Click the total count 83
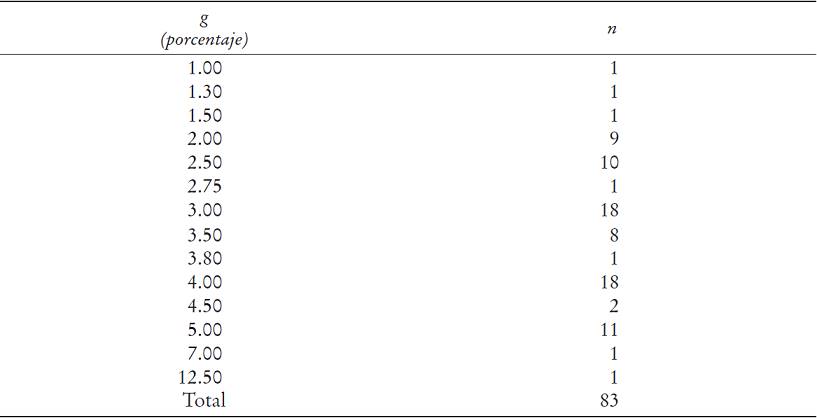Image resolution: width=817 pixels, height=418 pixels. (609, 400)
